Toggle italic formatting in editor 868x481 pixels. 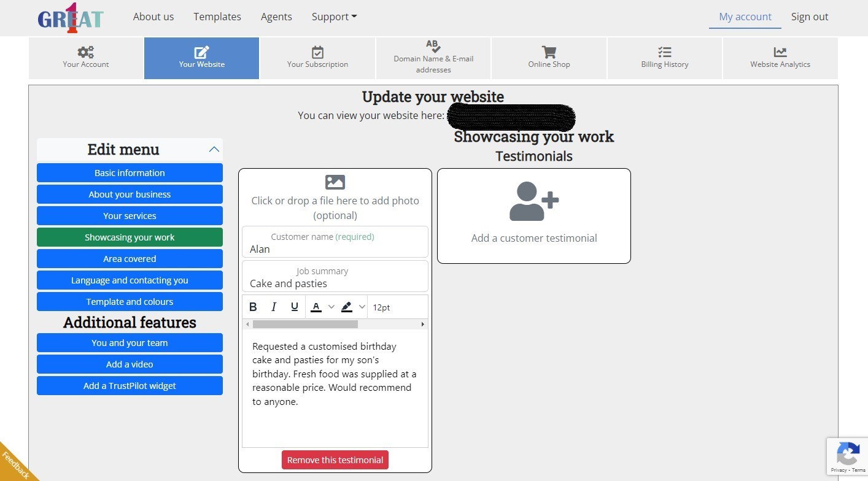(274, 307)
